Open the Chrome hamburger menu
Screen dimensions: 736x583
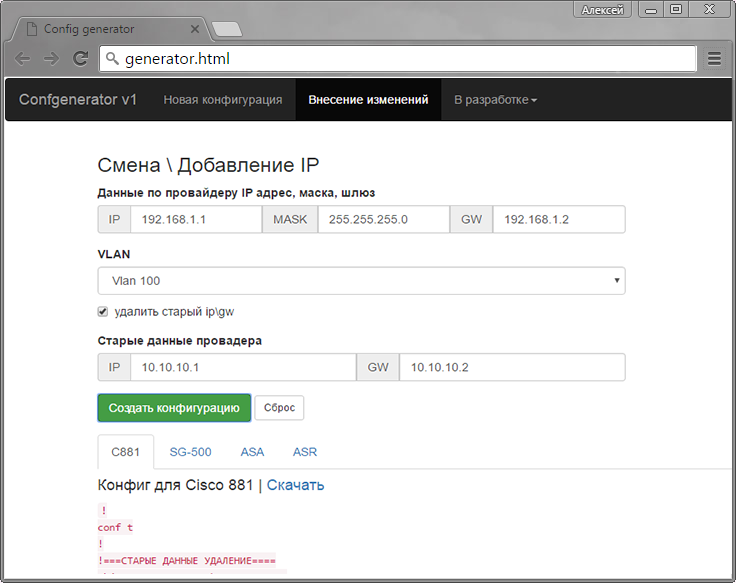pyautogui.click(x=714, y=59)
